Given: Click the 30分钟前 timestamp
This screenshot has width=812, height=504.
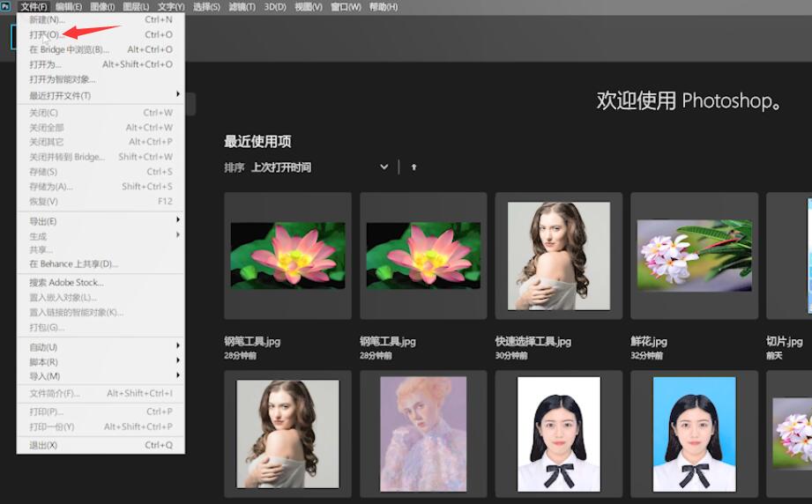Looking at the screenshot, I should point(511,355).
